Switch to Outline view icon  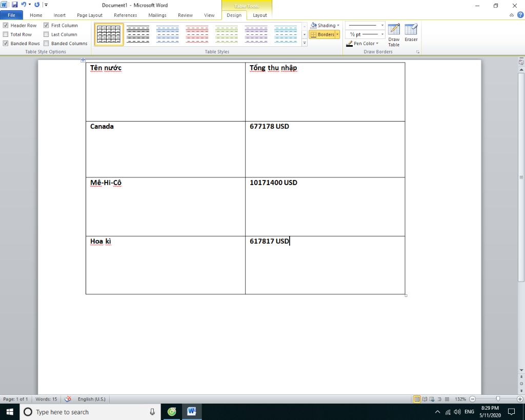pyautogui.click(x=439, y=399)
